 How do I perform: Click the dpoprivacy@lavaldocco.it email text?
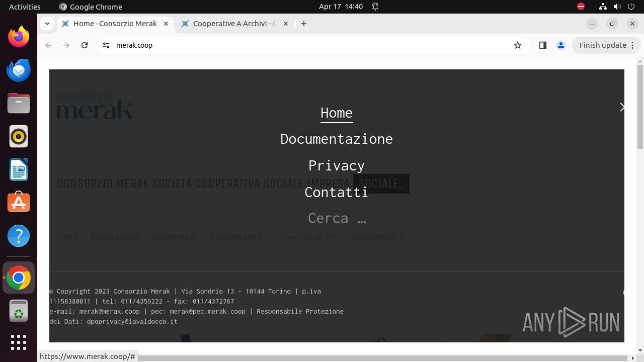tap(132, 321)
